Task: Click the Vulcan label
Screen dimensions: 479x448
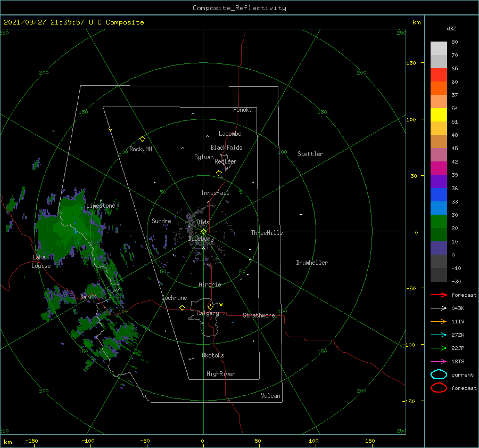Action: point(271,396)
